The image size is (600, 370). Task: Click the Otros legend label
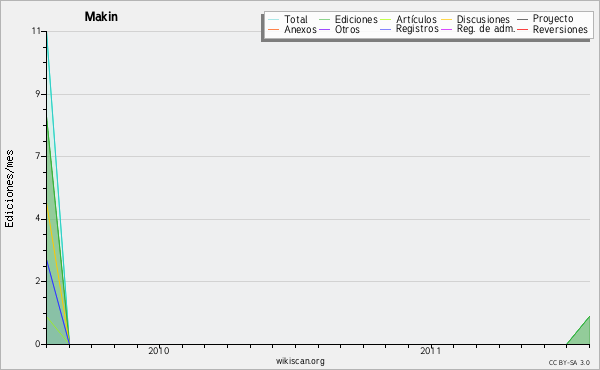[347, 29]
